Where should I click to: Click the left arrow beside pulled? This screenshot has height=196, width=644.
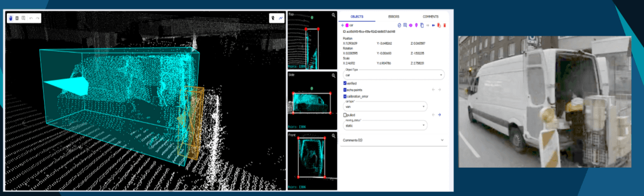point(433,114)
